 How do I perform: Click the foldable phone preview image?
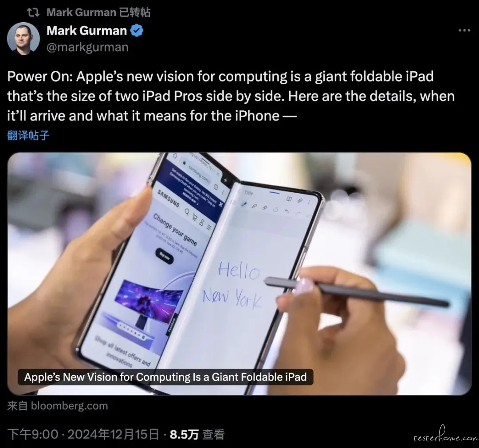pos(239,274)
